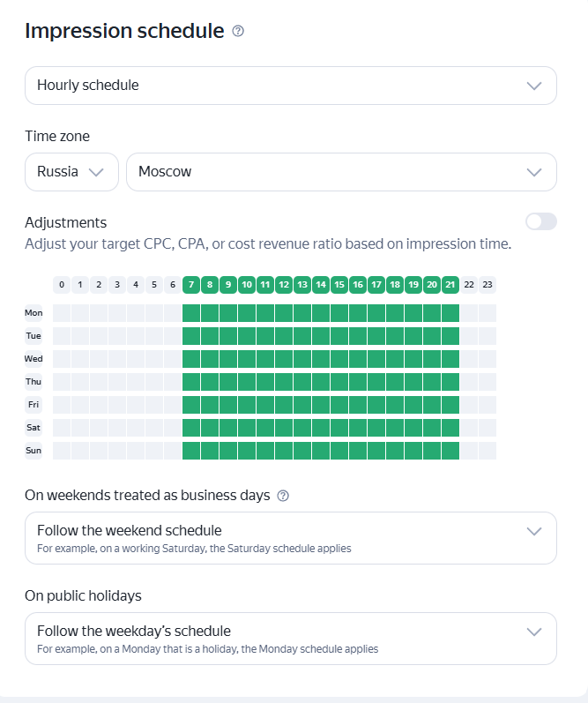Select the Wed row label
This screenshot has height=703, width=588.
tap(33, 359)
